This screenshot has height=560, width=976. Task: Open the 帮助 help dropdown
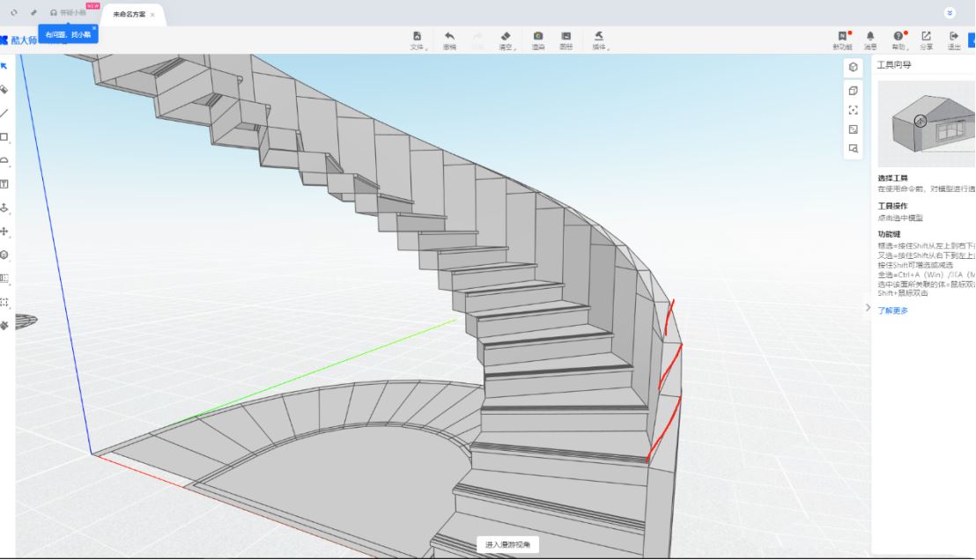898,41
